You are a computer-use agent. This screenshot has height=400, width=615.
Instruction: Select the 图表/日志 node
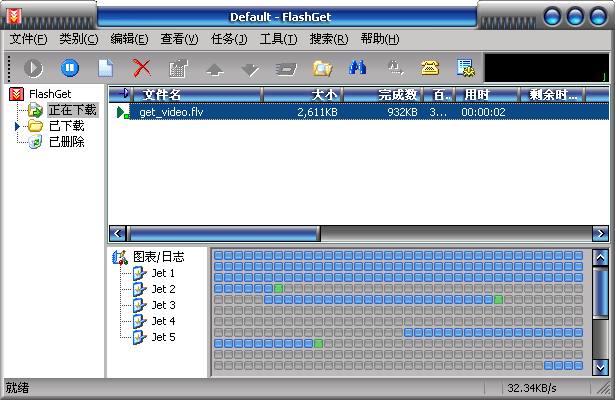[158, 257]
